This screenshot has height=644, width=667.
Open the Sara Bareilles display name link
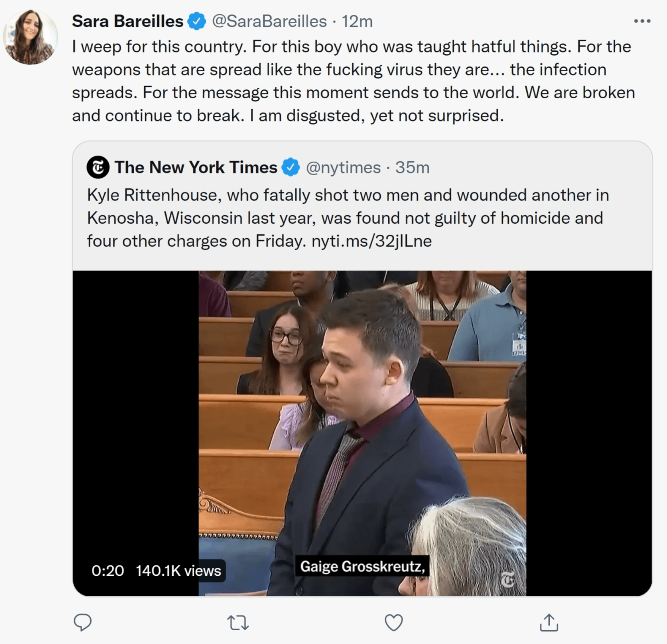point(128,21)
